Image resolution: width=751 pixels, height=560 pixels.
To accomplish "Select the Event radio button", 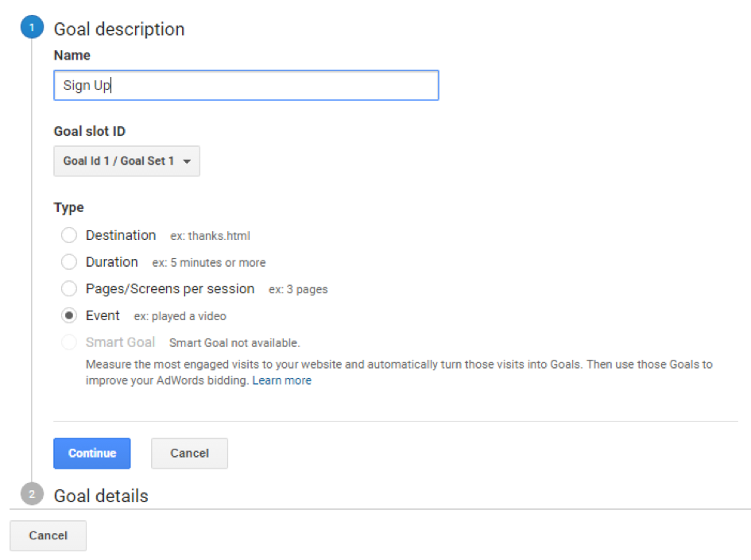I will 69,315.
